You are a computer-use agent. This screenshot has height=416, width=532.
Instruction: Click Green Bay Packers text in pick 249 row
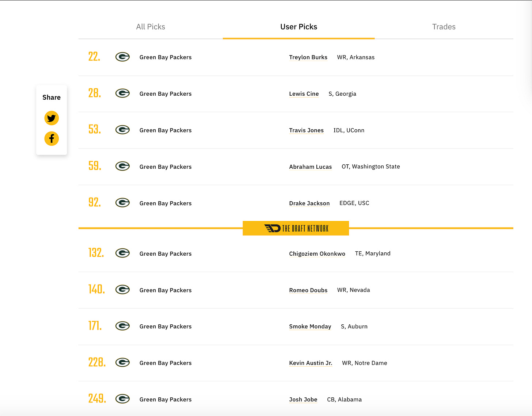tap(166, 400)
